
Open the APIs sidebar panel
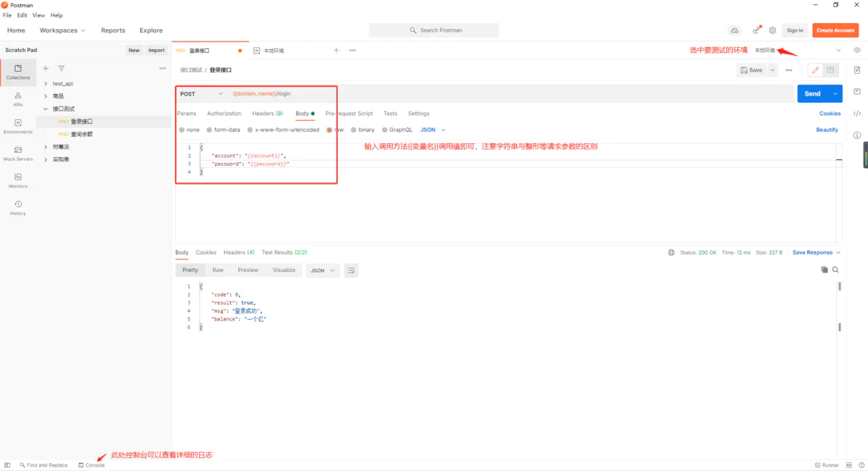click(x=18, y=99)
